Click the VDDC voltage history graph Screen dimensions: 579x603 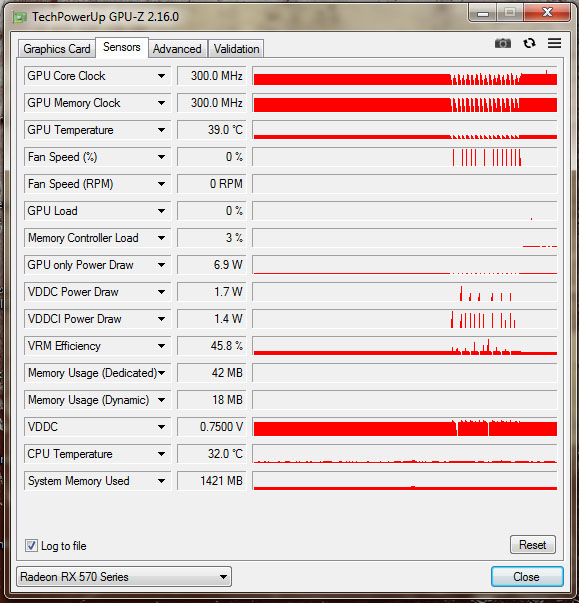pyautogui.click(x=405, y=427)
